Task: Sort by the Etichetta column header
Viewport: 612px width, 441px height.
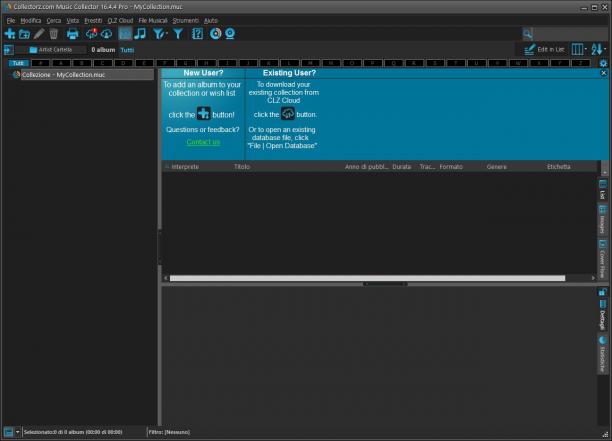Action: click(x=559, y=167)
